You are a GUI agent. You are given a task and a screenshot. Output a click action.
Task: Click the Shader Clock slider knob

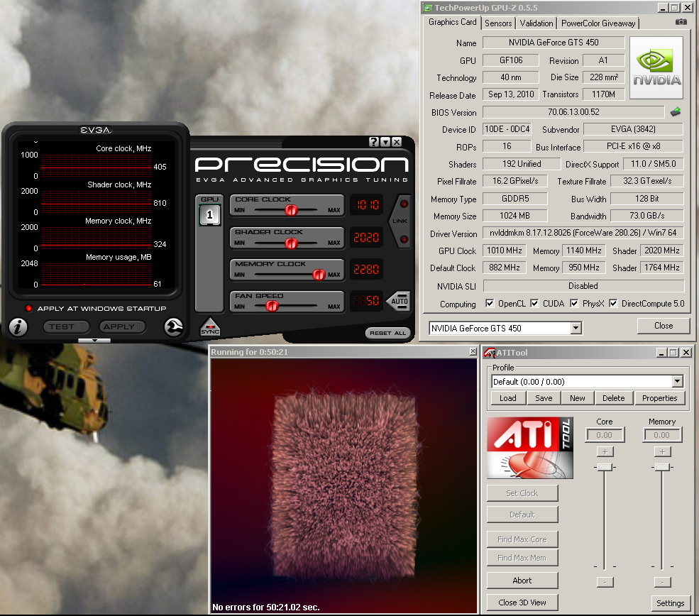(x=291, y=243)
